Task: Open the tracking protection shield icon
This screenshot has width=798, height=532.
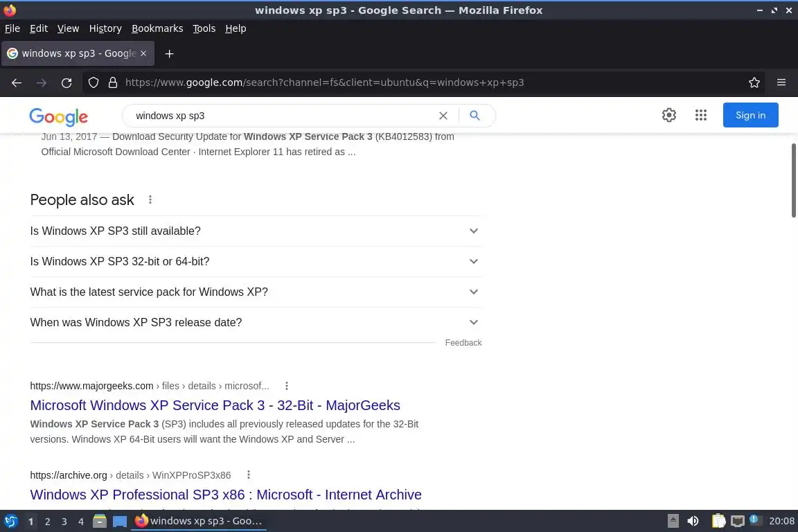Action: click(93, 82)
